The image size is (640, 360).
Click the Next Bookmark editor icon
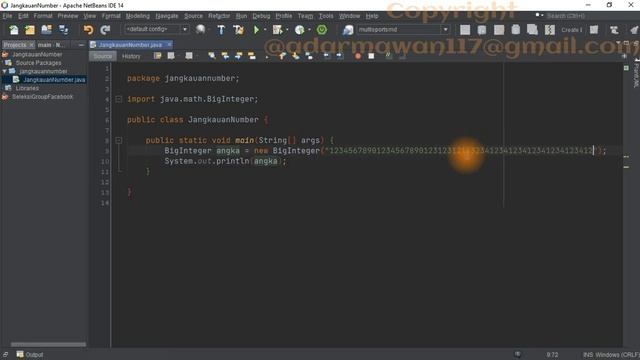[296, 56]
